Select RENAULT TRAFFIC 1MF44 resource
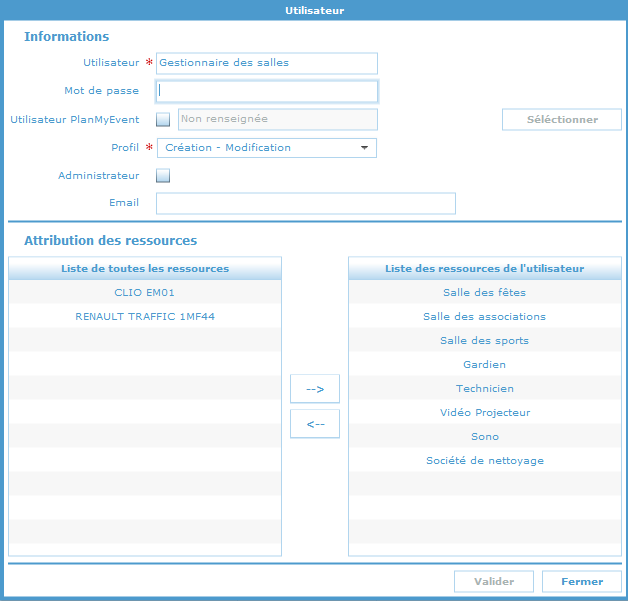The image size is (628, 601). pos(145,316)
